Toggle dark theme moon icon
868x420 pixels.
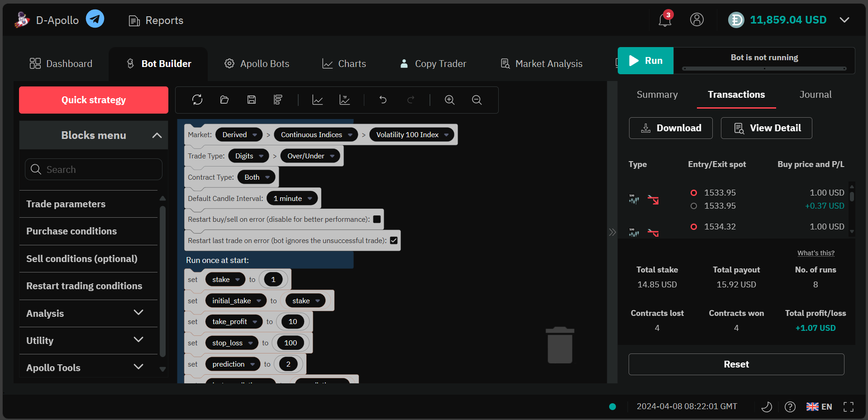point(766,407)
